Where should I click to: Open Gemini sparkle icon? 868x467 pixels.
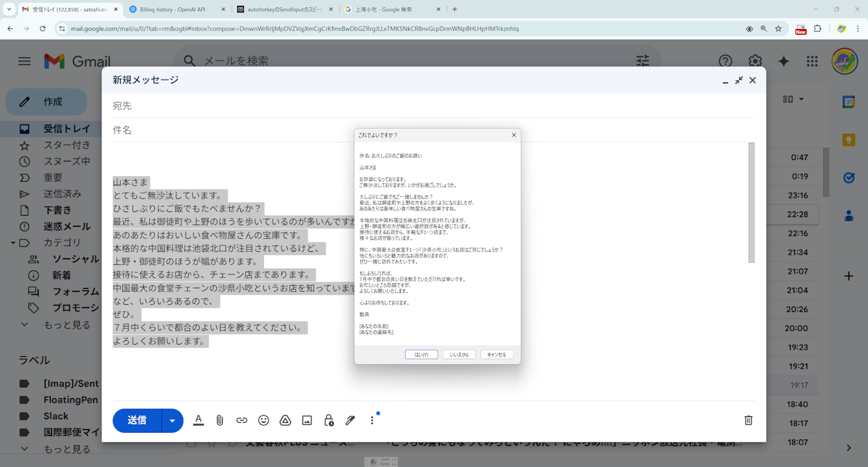(783, 62)
